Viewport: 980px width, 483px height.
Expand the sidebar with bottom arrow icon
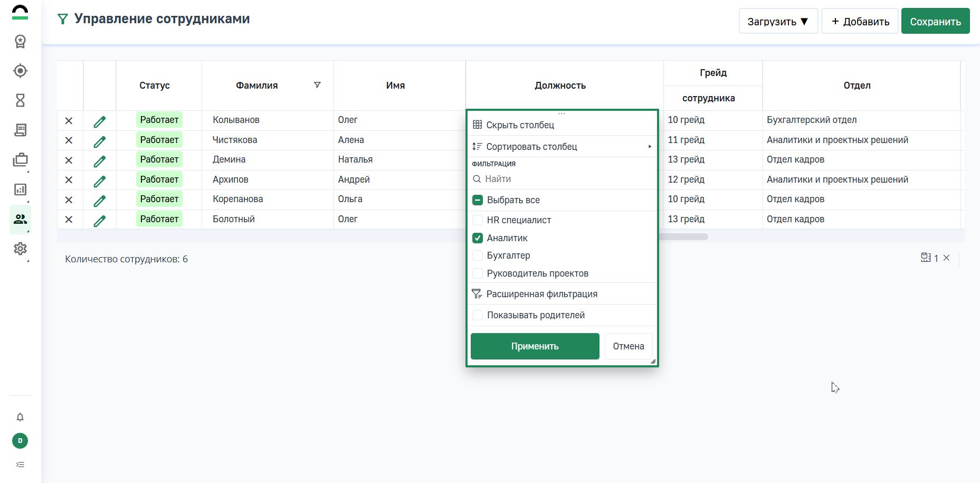pos(20,465)
